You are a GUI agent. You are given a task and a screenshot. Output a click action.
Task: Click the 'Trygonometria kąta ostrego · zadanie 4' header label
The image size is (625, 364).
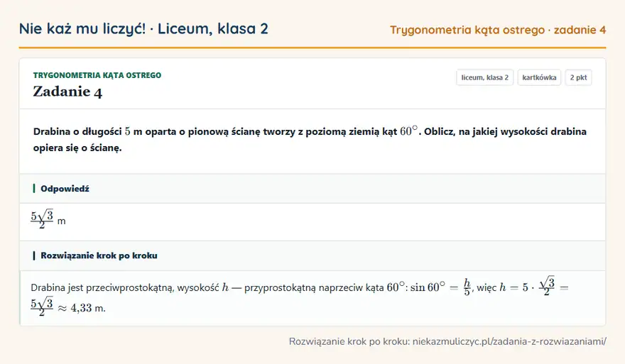(498, 30)
